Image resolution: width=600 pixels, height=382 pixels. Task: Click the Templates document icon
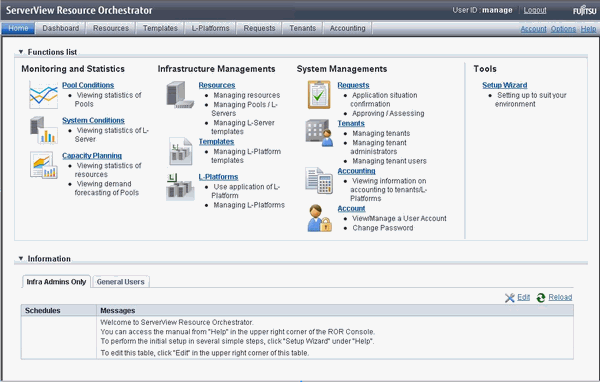(180, 151)
